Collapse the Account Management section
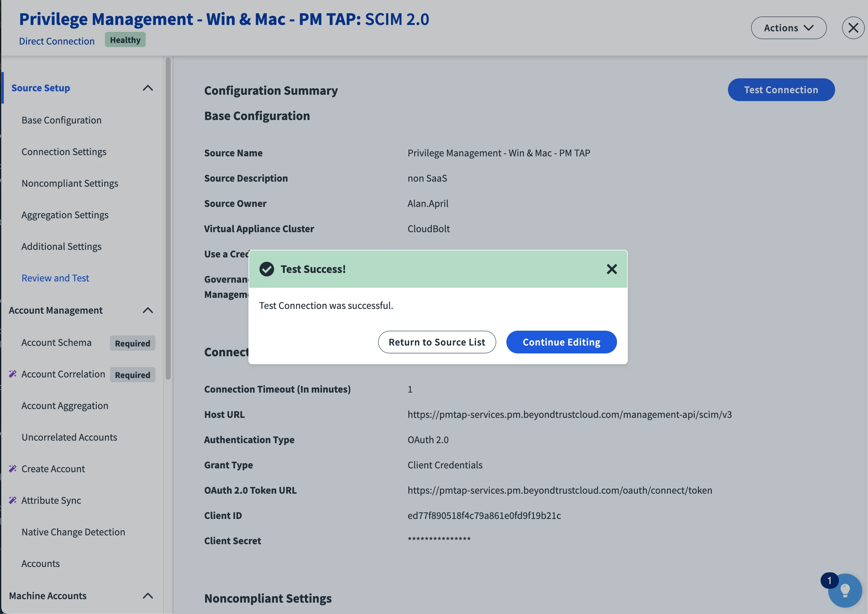Screen dimensions: 868x614 point(148,310)
